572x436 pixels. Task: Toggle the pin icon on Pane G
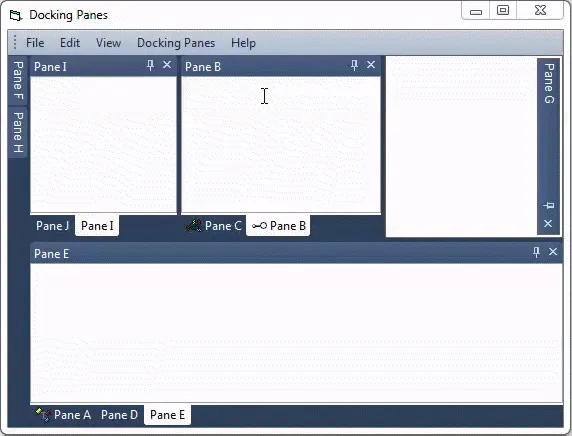tap(548, 206)
